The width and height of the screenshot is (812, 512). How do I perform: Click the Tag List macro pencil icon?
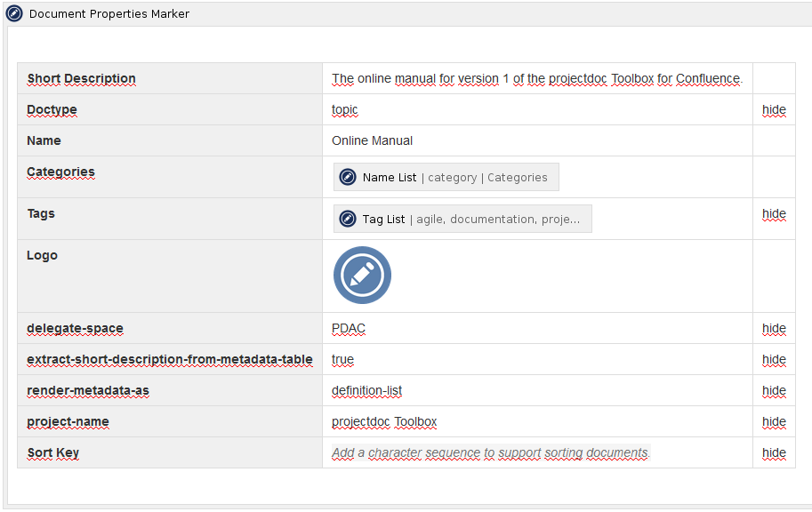348,219
